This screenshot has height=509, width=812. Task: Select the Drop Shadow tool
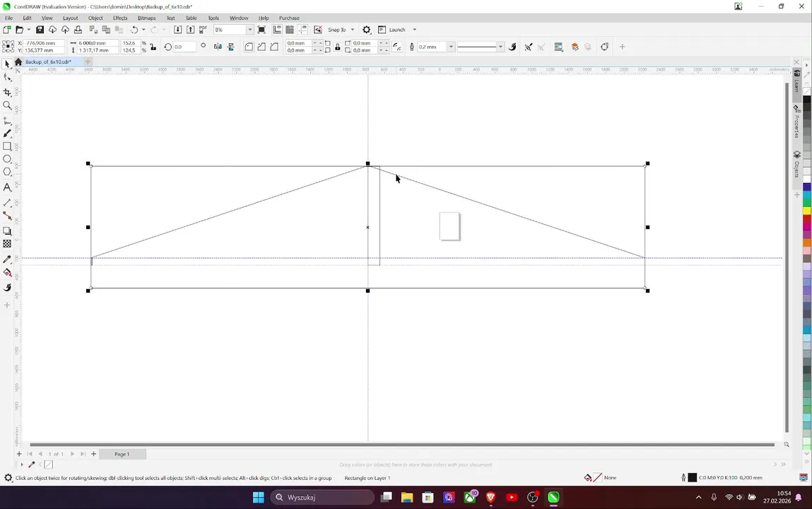(7, 231)
